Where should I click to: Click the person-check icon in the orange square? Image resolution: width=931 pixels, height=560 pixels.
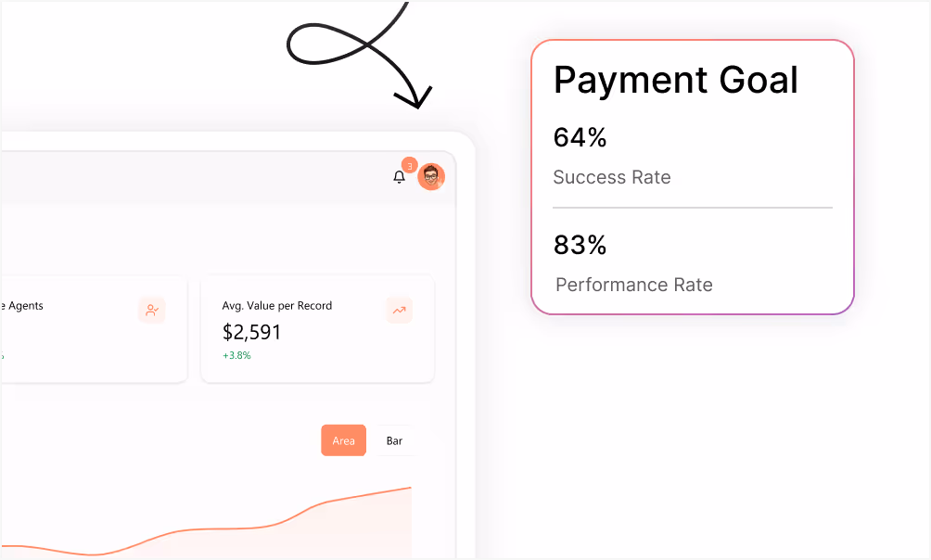[151, 311]
